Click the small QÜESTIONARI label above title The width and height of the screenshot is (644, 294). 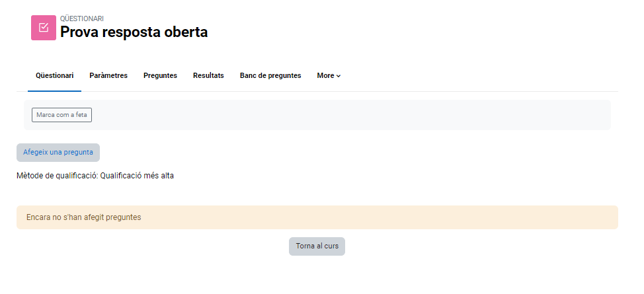pos(82,18)
